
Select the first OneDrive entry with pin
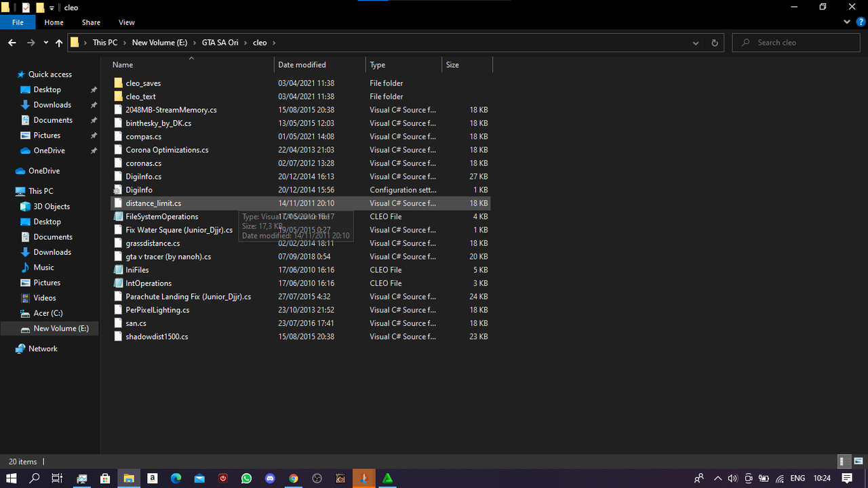(x=49, y=150)
